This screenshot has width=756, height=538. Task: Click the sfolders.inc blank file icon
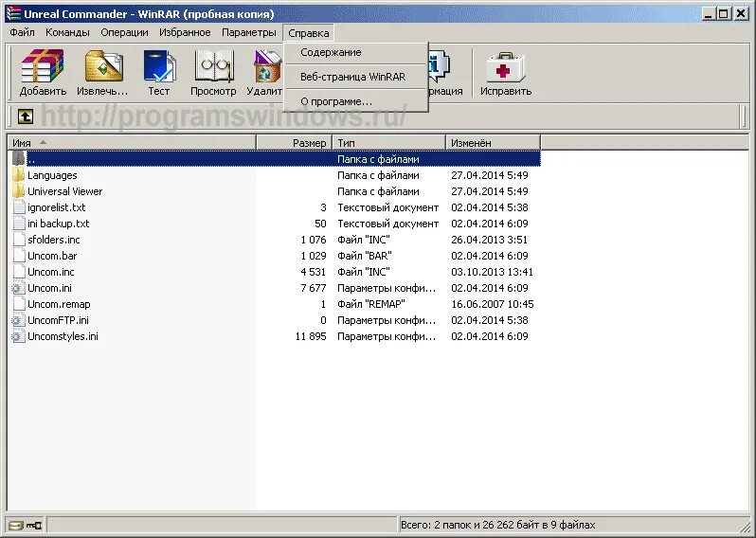[18, 240]
